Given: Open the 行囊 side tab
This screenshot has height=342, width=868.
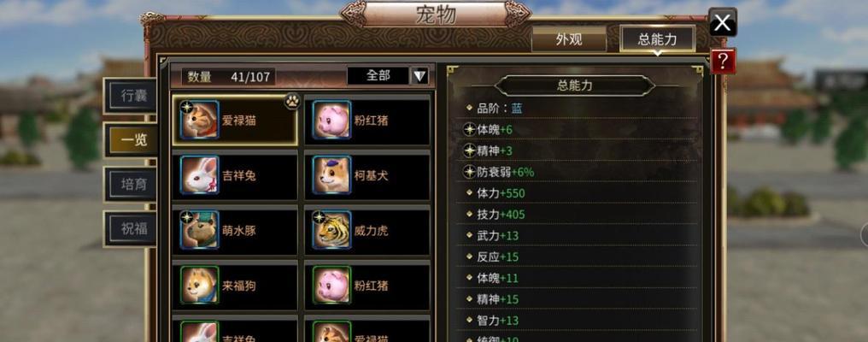Looking at the screenshot, I should (130, 96).
